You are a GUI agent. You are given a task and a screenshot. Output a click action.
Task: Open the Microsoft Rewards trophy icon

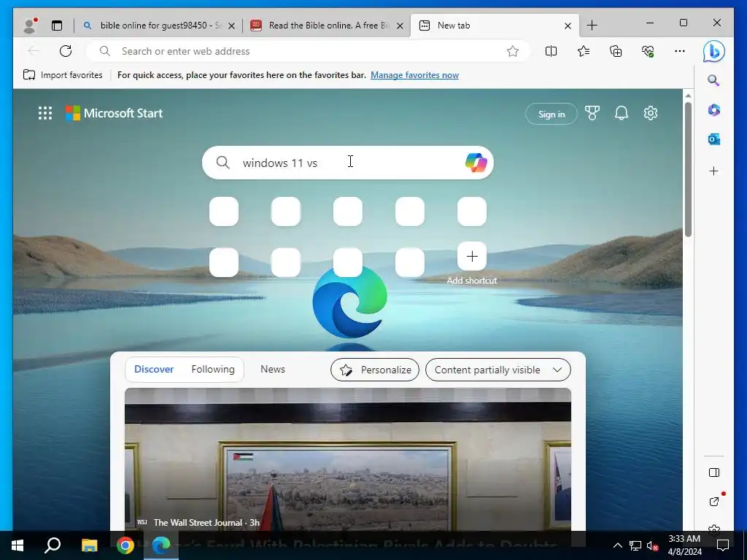pyautogui.click(x=592, y=113)
